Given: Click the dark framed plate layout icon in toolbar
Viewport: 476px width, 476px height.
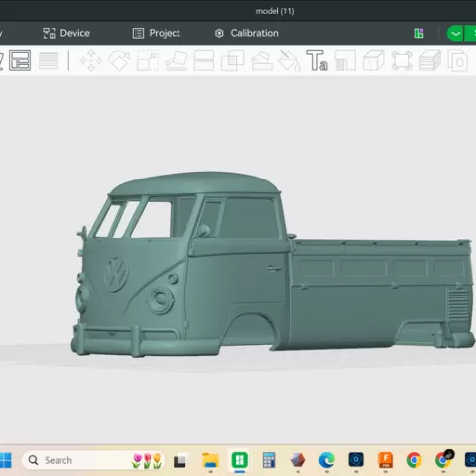Looking at the screenshot, I should [x=20, y=60].
